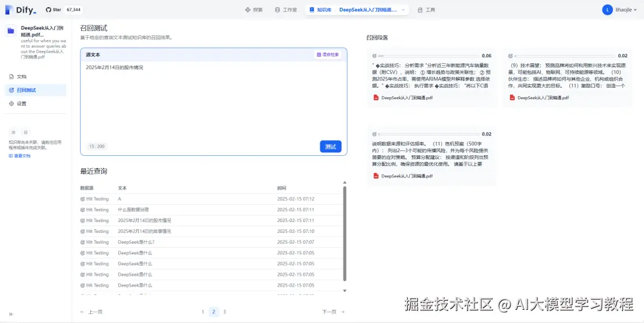The image size is (644, 323).
Task: Open the GitHub Star badge
Action: click(x=63, y=10)
